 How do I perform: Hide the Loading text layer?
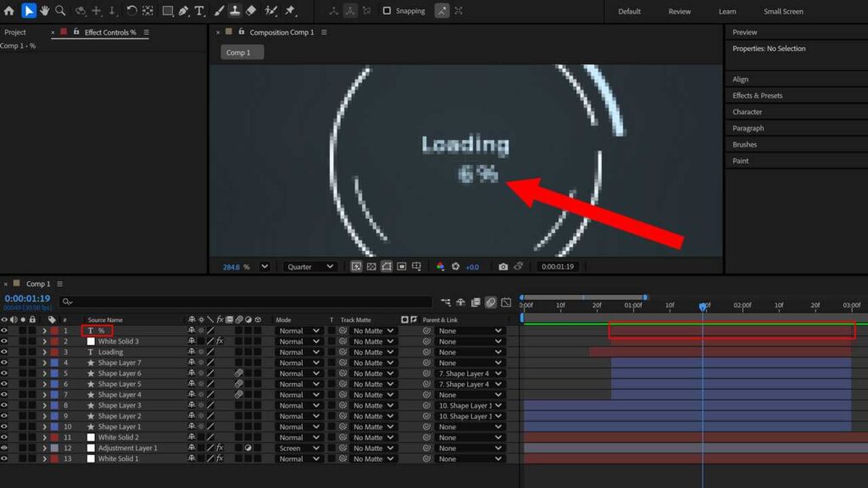4,352
